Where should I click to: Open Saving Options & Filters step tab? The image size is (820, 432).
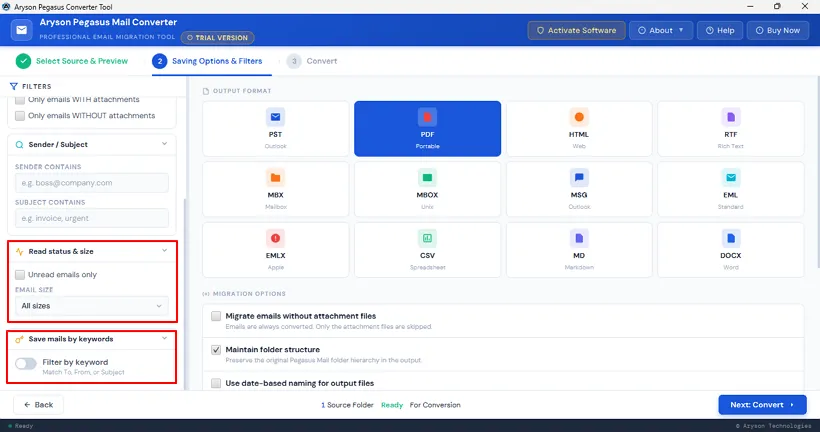208,61
